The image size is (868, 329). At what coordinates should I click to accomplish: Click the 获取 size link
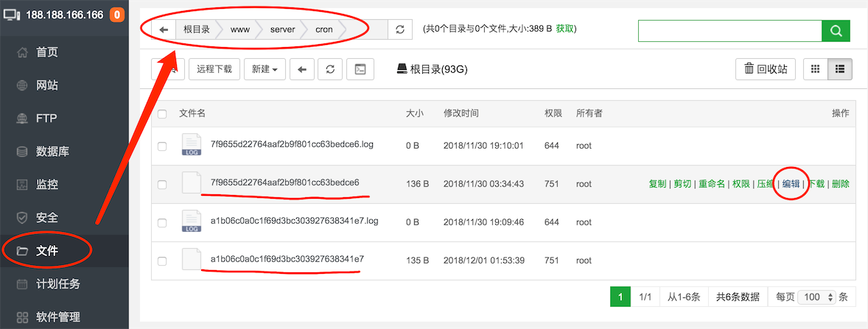[564, 28]
